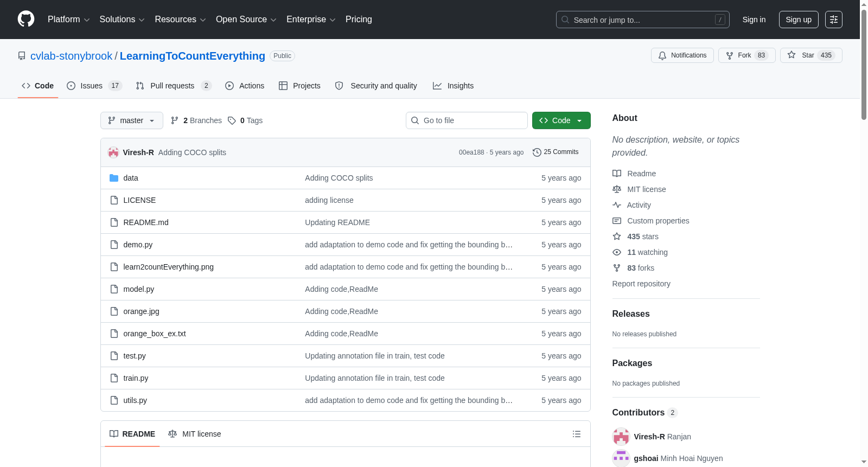Click the scales icon beside MIT license
The image size is (868, 467).
pyautogui.click(x=617, y=189)
